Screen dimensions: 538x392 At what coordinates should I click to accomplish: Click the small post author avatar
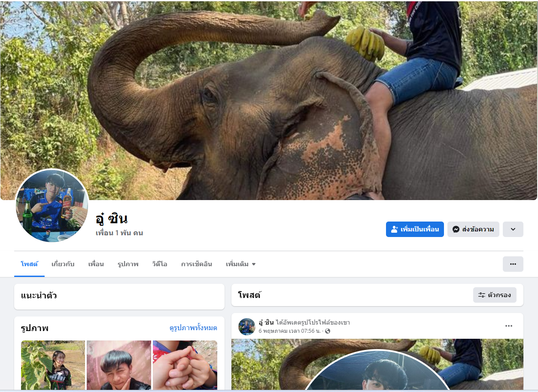tap(247, 326)
